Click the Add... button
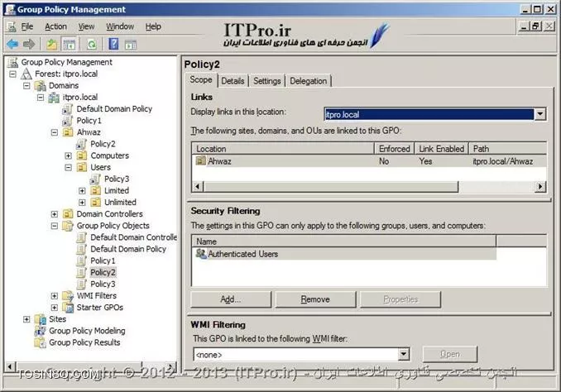The height and width of the screenshot is (392, 561). 231,299
